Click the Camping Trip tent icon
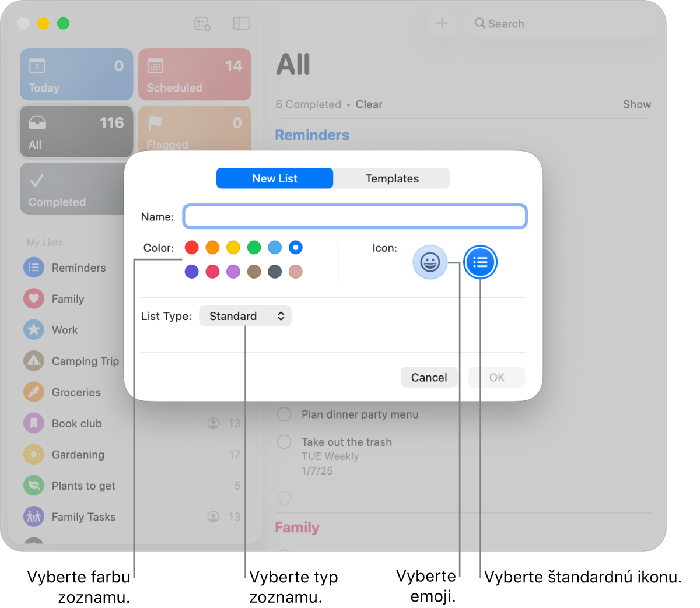 pos(34,361)
